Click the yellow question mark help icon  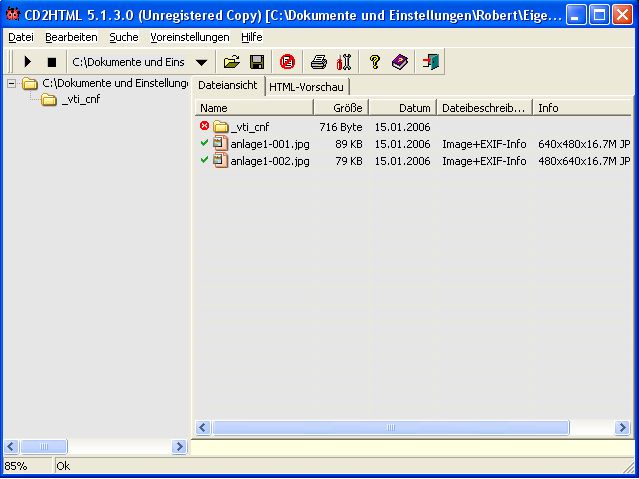coord(375,62)
